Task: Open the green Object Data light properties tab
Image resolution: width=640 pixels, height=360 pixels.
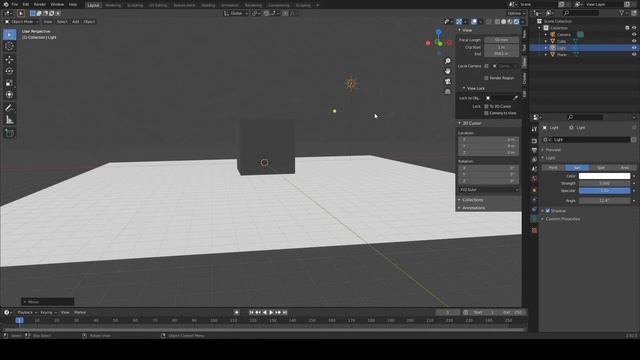Action: [534, 219]
